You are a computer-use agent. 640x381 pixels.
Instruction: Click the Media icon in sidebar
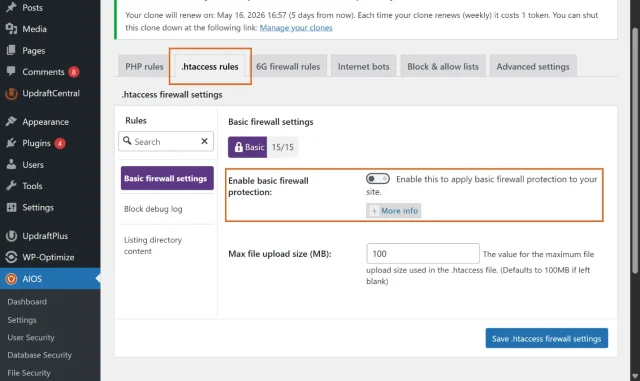tap(11, 29)
